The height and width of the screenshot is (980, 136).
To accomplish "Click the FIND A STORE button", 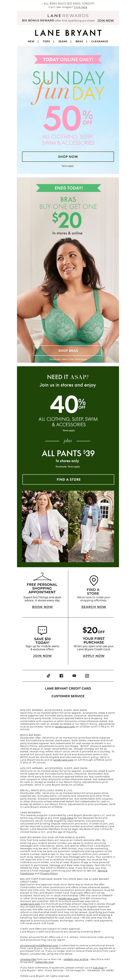I will point(68,479).
